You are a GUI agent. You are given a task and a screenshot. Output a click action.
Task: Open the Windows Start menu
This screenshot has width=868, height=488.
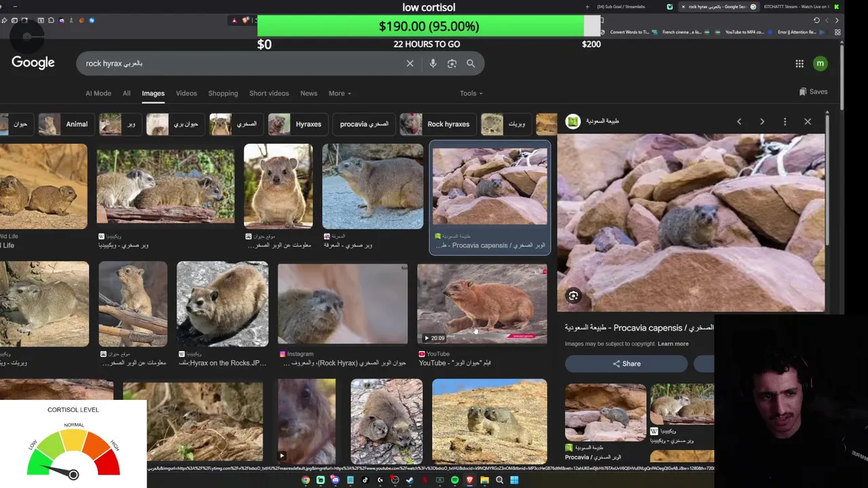point(515,480)
